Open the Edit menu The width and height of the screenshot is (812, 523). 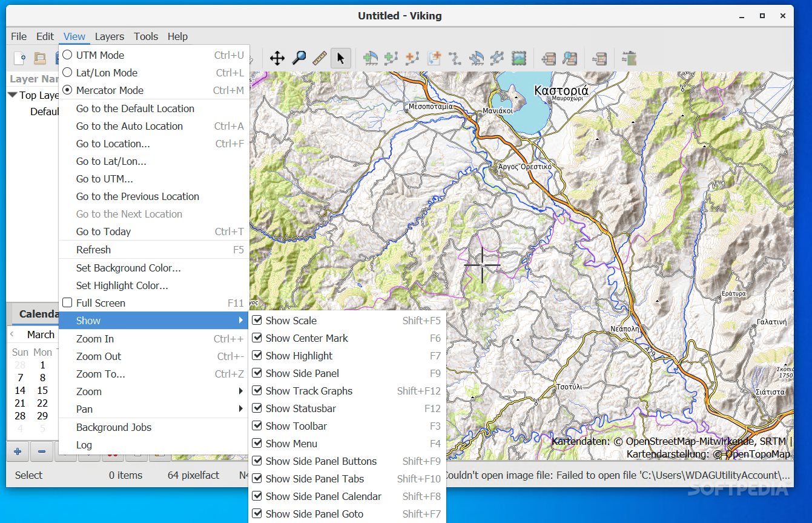click(45, 36)
